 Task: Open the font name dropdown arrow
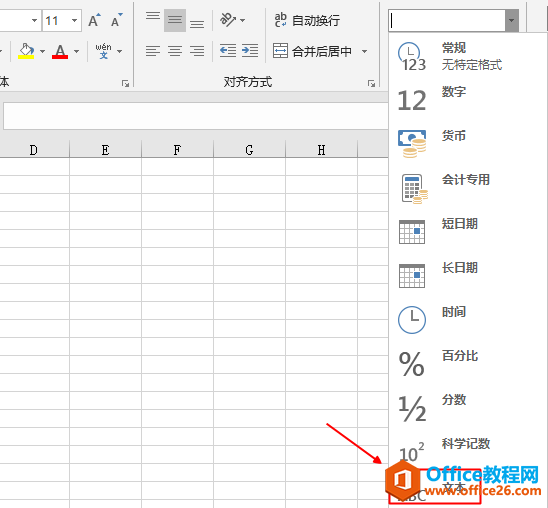[x=34, y=21]
